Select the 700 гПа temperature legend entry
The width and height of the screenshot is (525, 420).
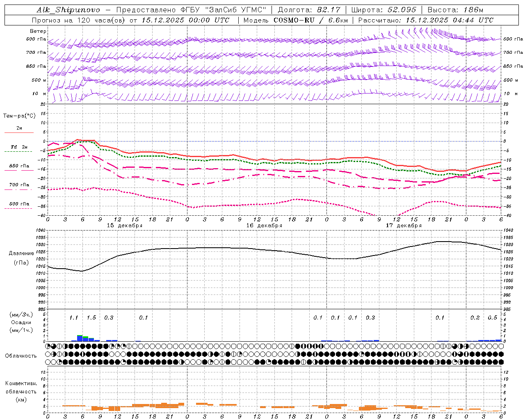tap(19, 185)
